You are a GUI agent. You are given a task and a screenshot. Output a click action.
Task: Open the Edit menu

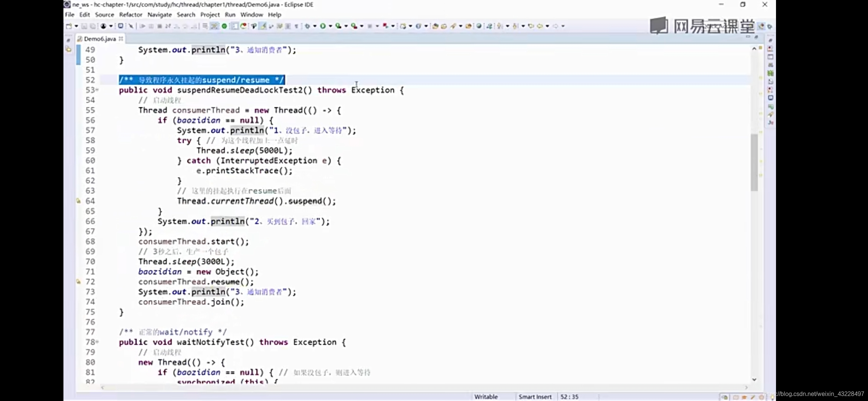point(85,14)
